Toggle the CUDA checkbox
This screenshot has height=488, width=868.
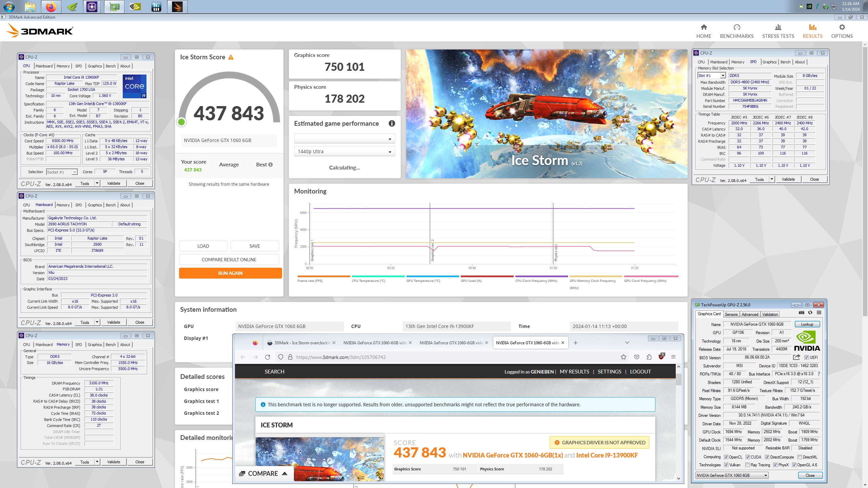point(748,457)
